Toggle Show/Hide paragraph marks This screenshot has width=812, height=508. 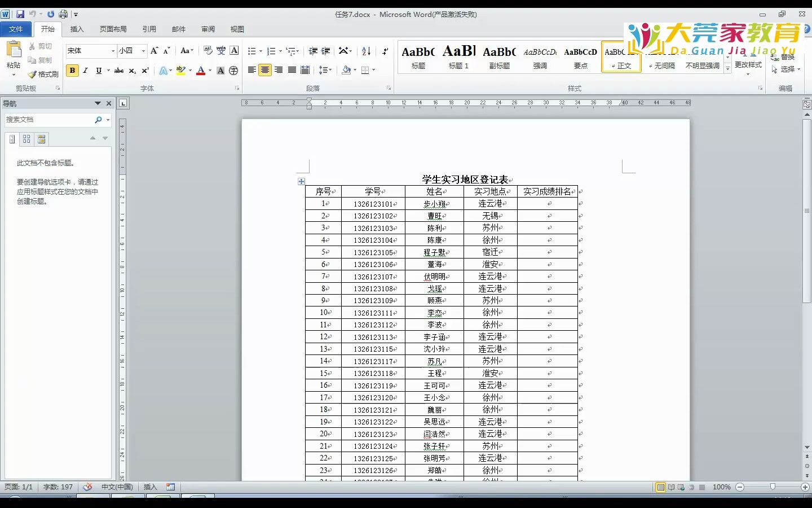[385, 51]
